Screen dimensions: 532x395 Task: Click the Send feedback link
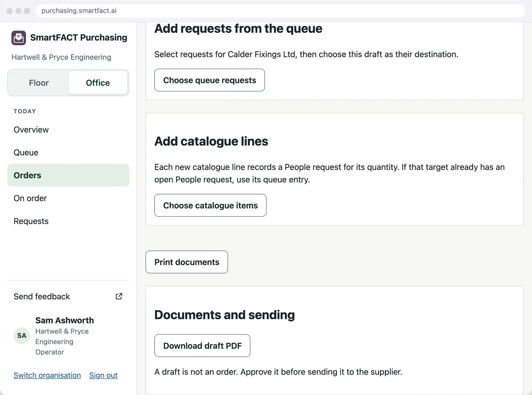(68, 296)
